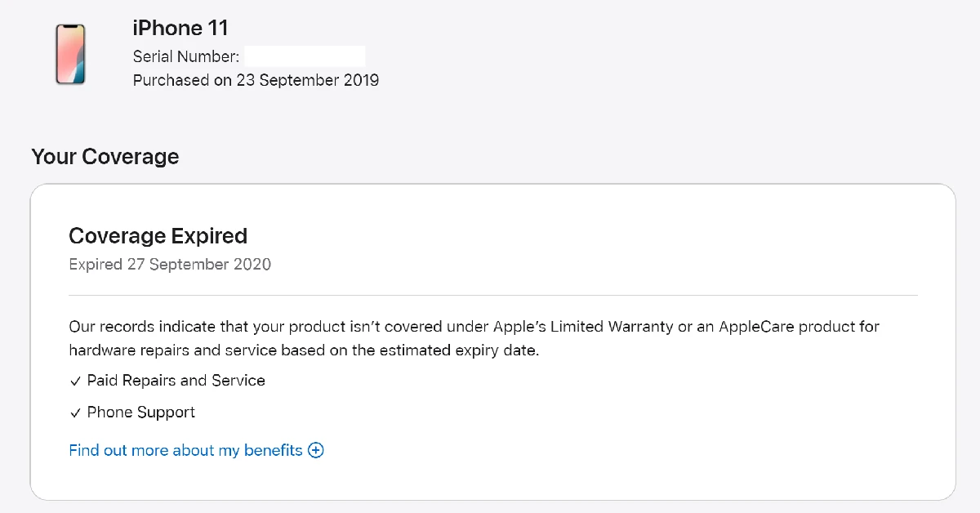Expand benefits using the plus circle icon
This screenshot has width=980, height=513.
(x=316, y=450)
